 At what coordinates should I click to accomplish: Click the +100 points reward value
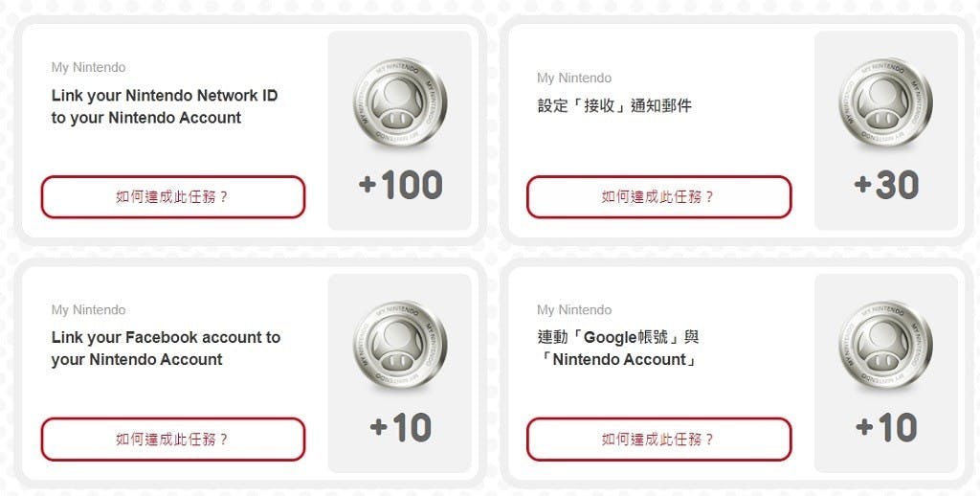(x=401, y=185)
